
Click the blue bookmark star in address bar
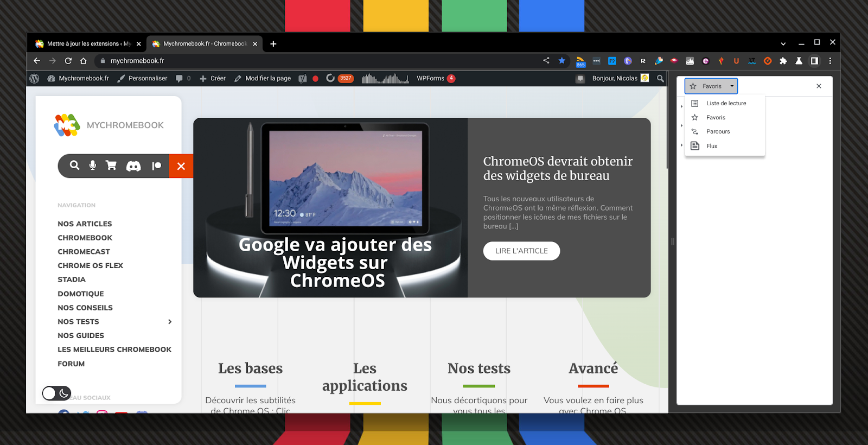(562, 61)
